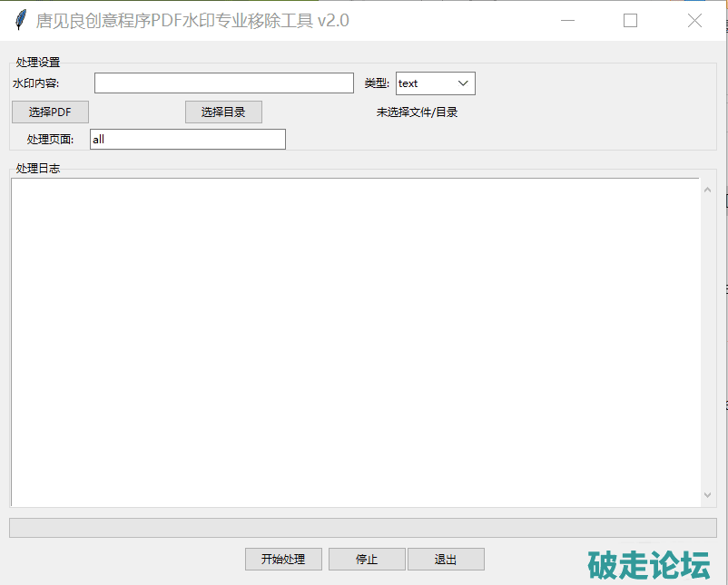Focus the 处理页面 field containing 'all'
The height and width of the screenshot is (585, 728).
[x=187, y=139]
